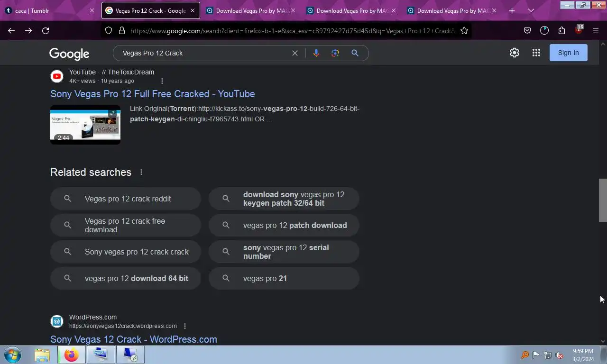Viewport: 607px width, 364px height.
Task: Search vegas pro 12 download 64 bit
Action: (x=126, y=278)
